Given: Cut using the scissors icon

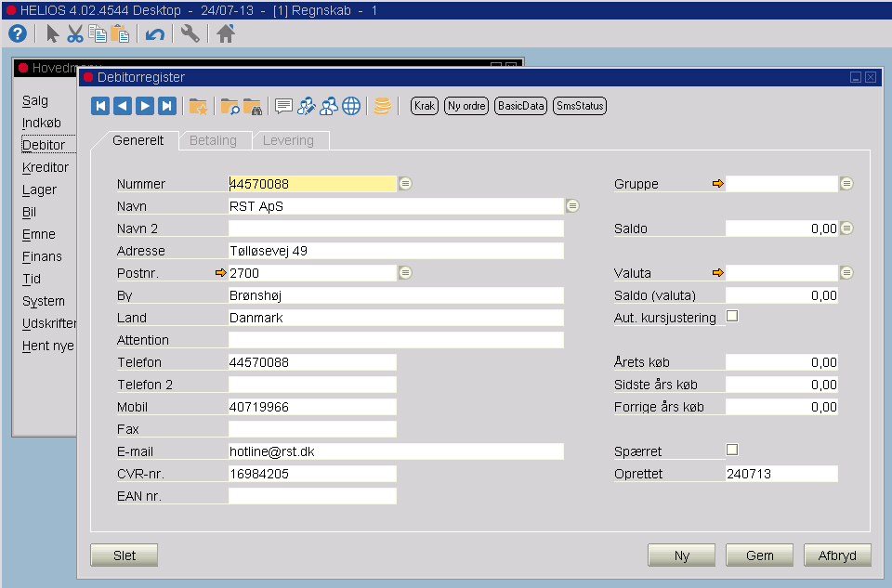Looking at the screenshot, I should [74, 34].
